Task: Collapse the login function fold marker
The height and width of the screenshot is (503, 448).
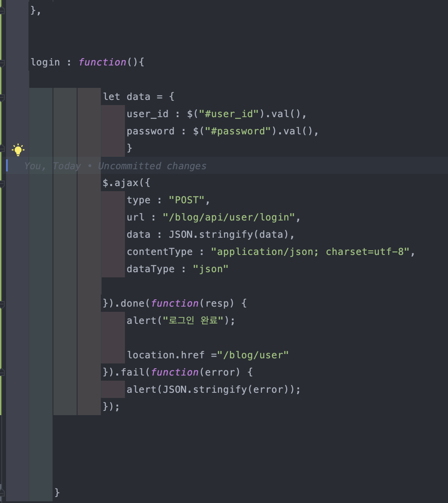Action: [2, 62]
